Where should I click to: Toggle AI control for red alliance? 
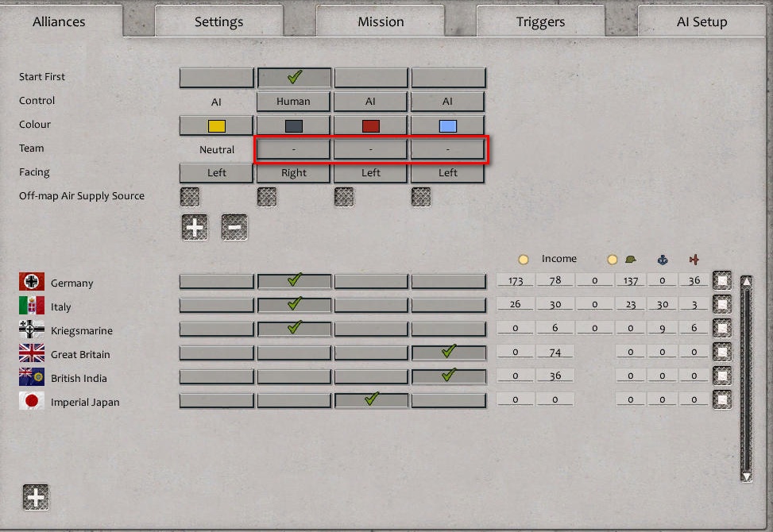[x=371, y=102]
